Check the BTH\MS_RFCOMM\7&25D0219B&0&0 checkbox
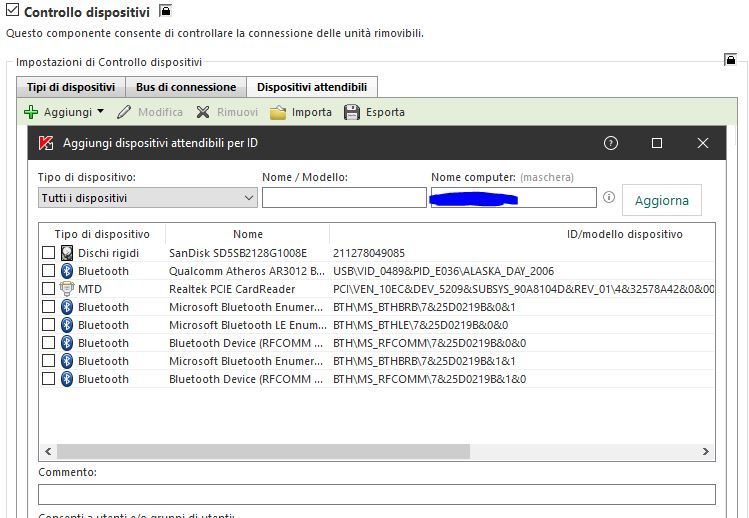 pyautogui.click(x=48, y=343)
